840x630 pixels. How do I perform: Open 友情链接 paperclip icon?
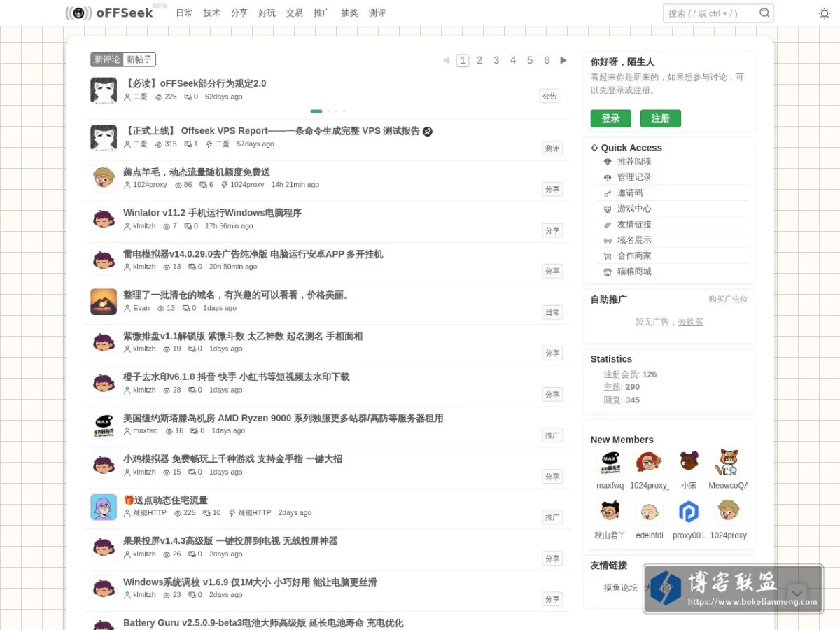pyautogui.click(x=608, y=225)
